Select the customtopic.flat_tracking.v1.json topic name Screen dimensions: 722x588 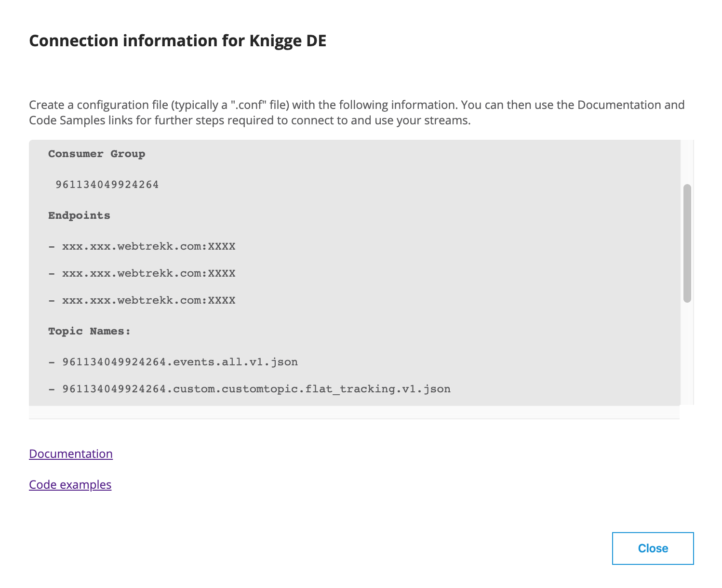tap(256, 389)
